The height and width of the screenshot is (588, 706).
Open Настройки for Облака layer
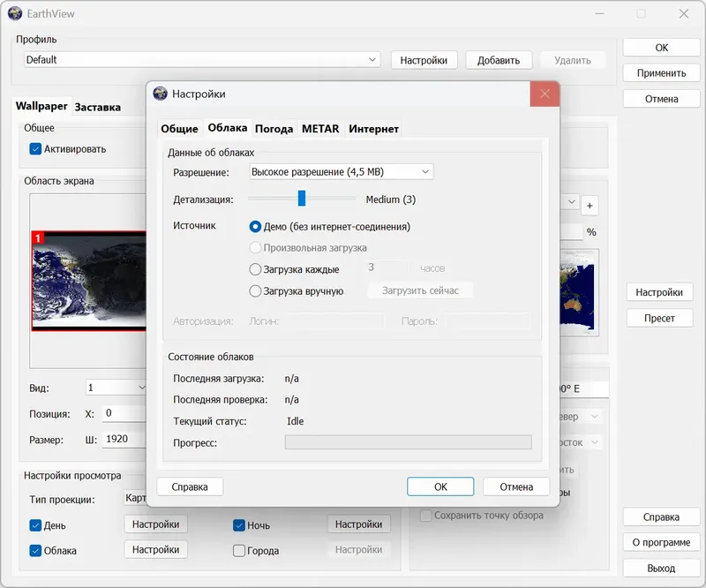pos(156,549)
